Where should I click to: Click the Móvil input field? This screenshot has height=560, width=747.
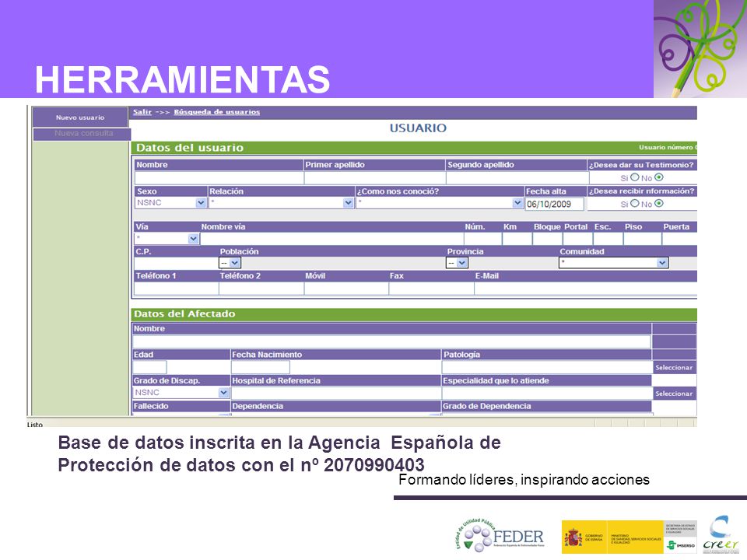point(347,288)
